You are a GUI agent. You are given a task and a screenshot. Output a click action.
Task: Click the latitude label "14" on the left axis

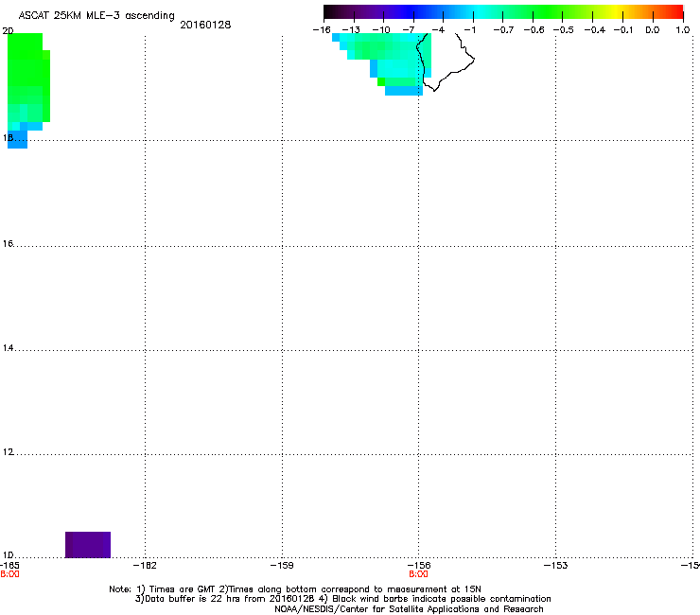8,348
